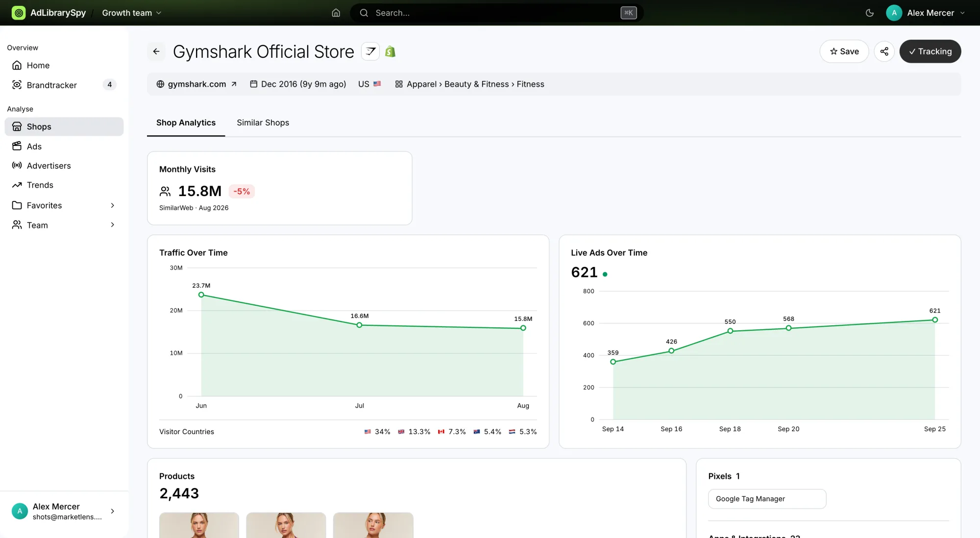980x538 pixels.
Task: Click the home icon in top bar
Action: coord(336,13)
